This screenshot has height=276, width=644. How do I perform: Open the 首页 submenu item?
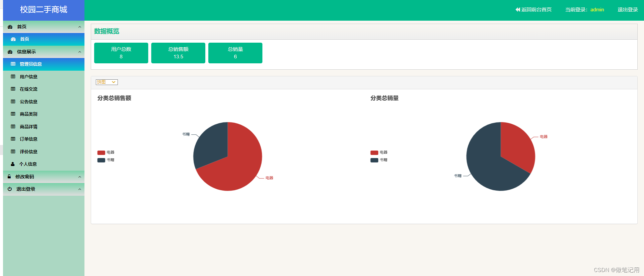(44, 39)
